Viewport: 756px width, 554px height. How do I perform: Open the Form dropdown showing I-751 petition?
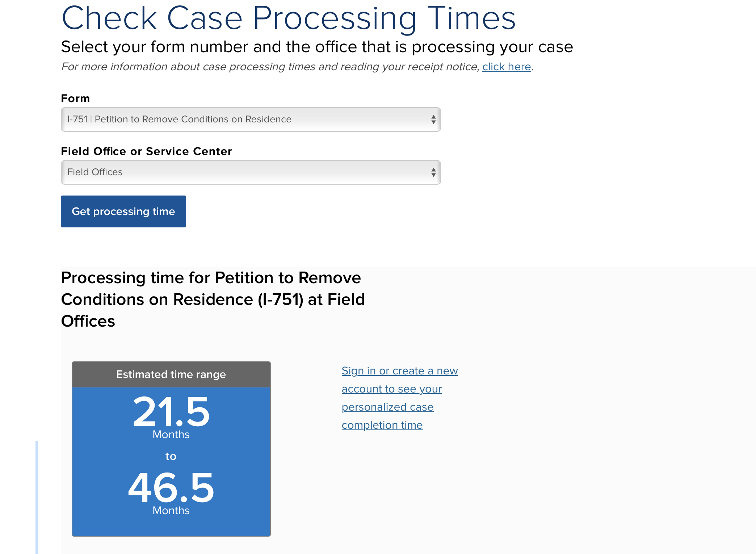tap(251, 119)
